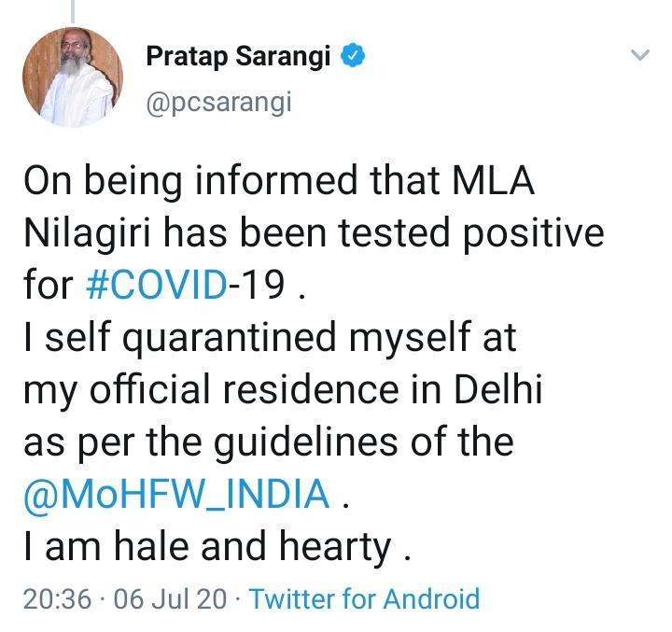Image resolution: width=672 pixels, height=632 pixels.
Task: Click the line "I self quarantined myself at"
Action: [270, 339]
